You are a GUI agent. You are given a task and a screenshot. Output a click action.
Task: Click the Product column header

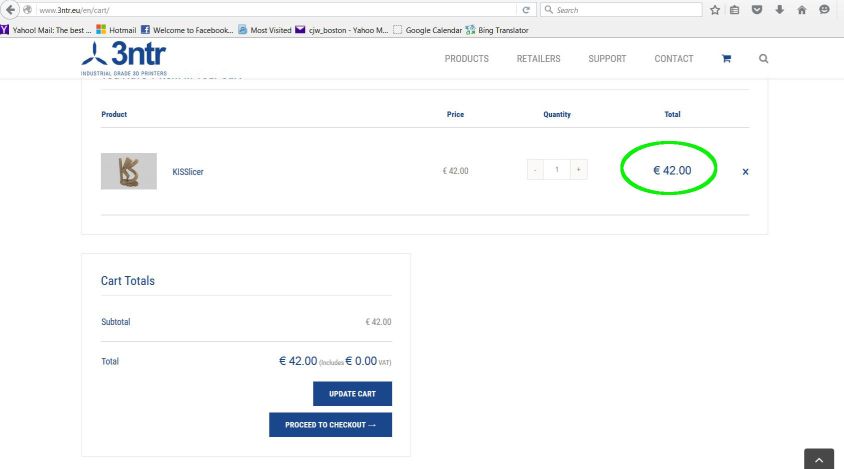(114, 114)
